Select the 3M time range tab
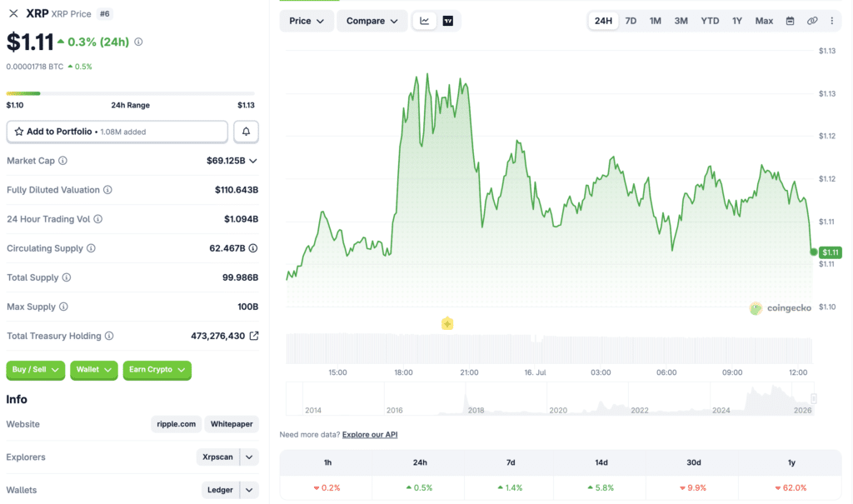Image resolution: width=853 pixels, height=504 pixels. pyautogui.click(x=681, y=21)
